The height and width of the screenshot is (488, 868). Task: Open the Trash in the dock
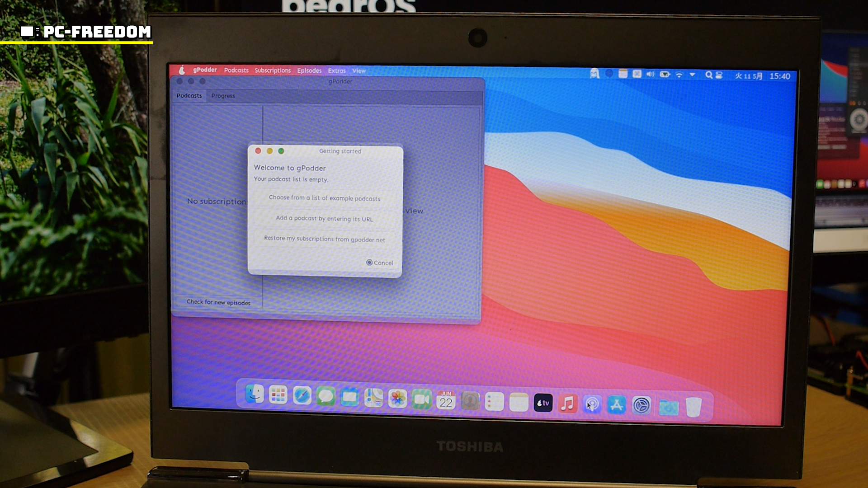693,407
